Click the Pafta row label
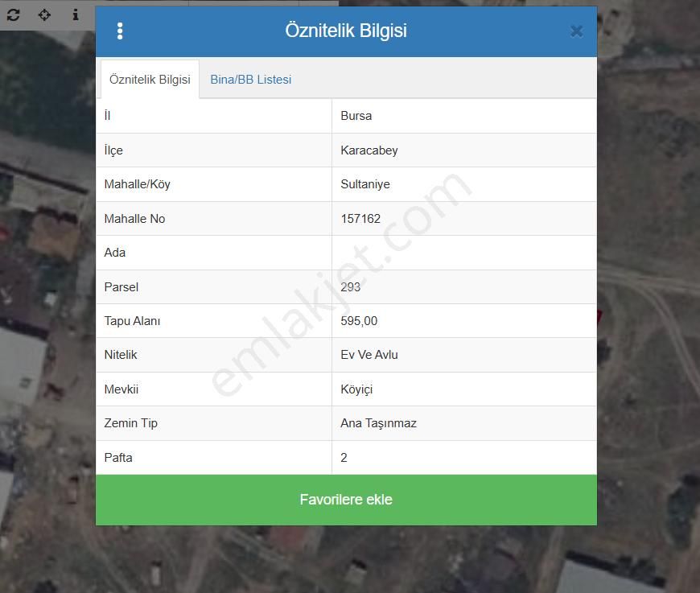The width and height of the screenshot is (700, 593). tap(118, 458)
